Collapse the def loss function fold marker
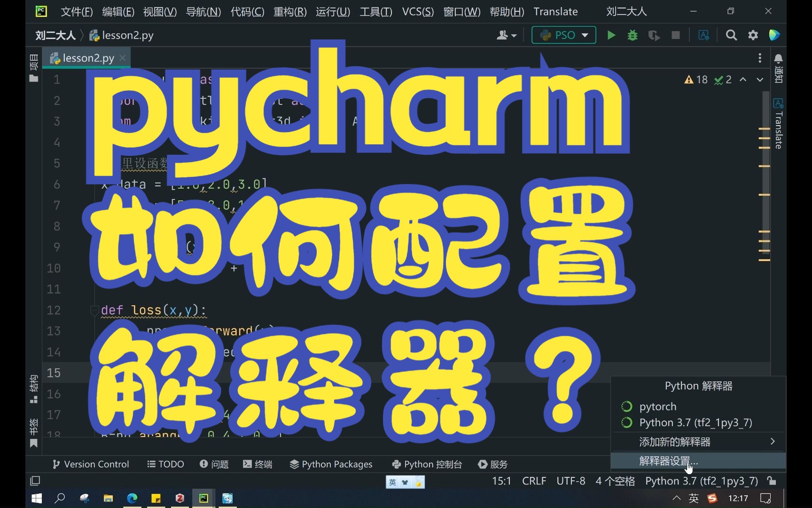 click(x=94, y=310)
